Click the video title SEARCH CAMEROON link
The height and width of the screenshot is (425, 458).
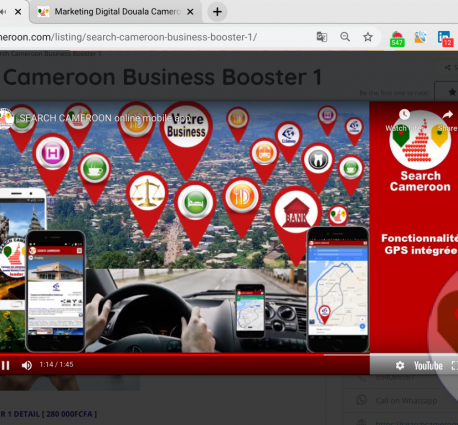(105, 118)
